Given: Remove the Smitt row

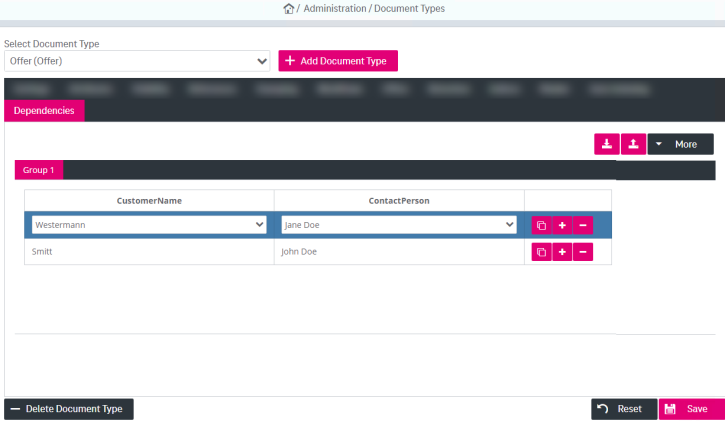Looking at the screenshot, I should click(x=583, y=252).
